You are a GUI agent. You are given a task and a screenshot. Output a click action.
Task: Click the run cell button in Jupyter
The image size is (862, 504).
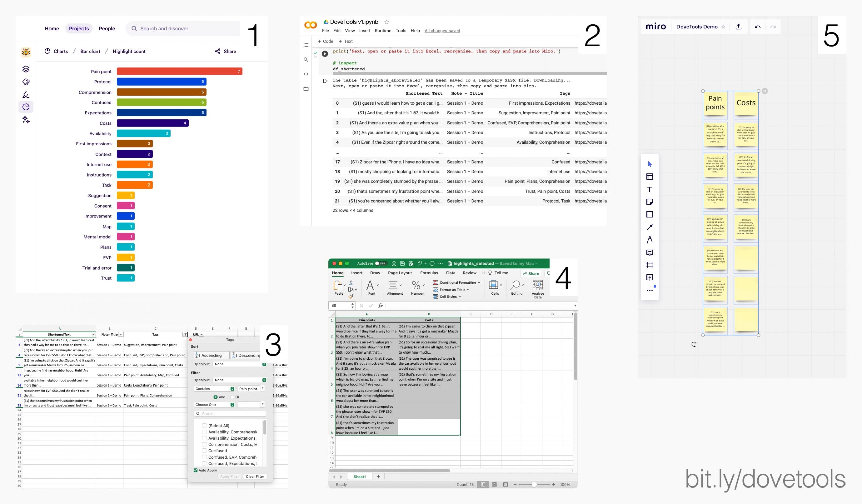click(325, 54)
